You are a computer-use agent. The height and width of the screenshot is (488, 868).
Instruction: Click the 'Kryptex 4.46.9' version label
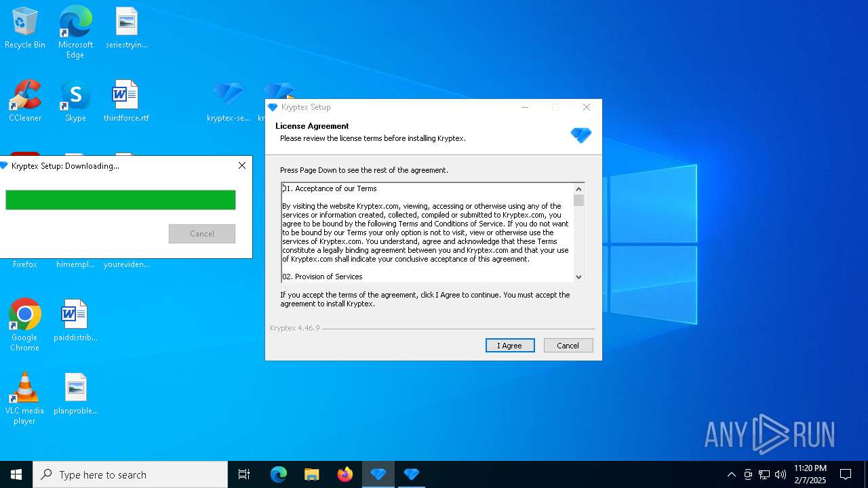tap(295, 328)
